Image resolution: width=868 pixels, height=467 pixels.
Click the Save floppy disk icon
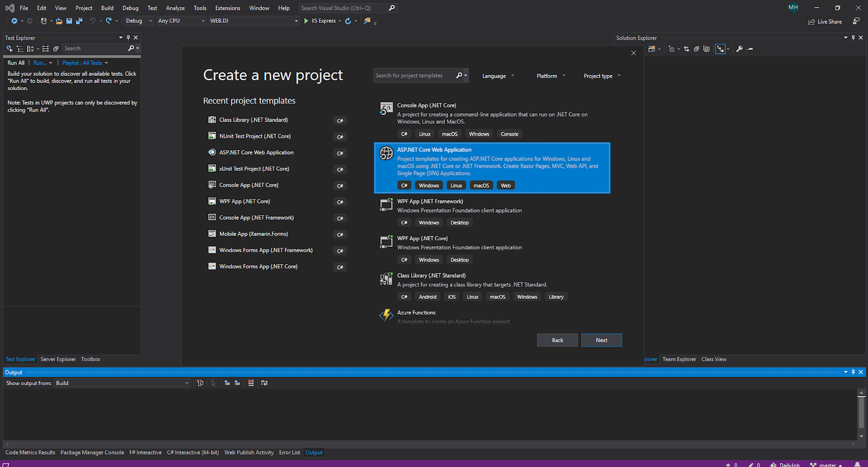[69, 21]
